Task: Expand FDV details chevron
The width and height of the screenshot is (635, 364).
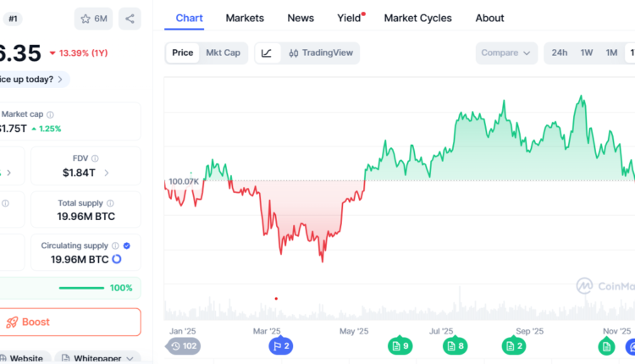Action: point(107,173)
